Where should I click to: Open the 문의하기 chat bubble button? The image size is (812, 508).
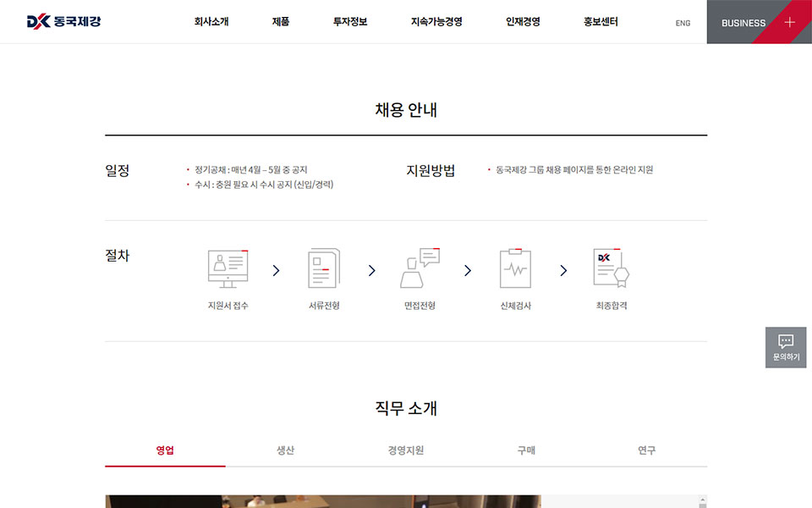[786, 347]
